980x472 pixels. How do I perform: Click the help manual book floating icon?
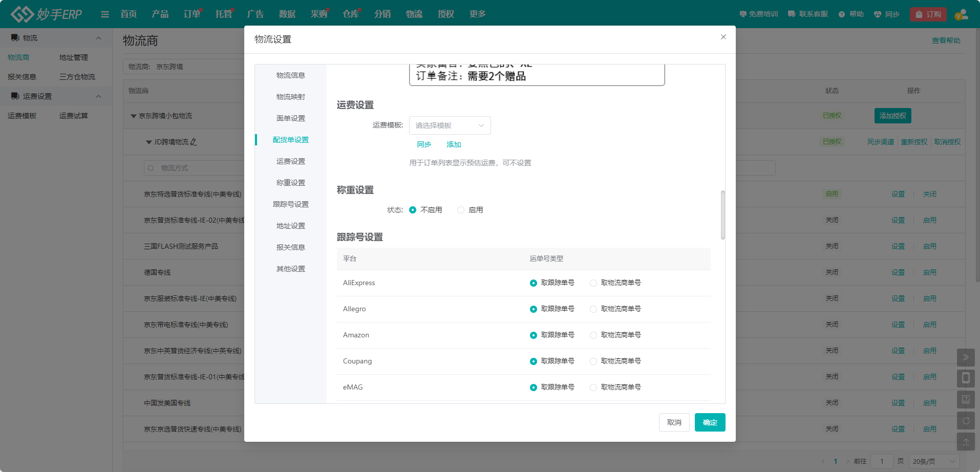pos(966,399)
